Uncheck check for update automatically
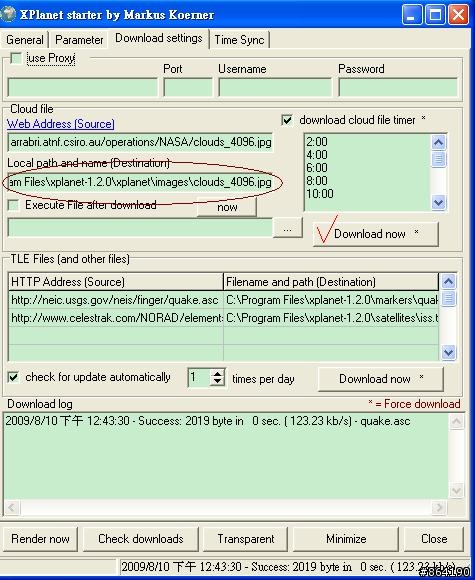 coord(13,377)
